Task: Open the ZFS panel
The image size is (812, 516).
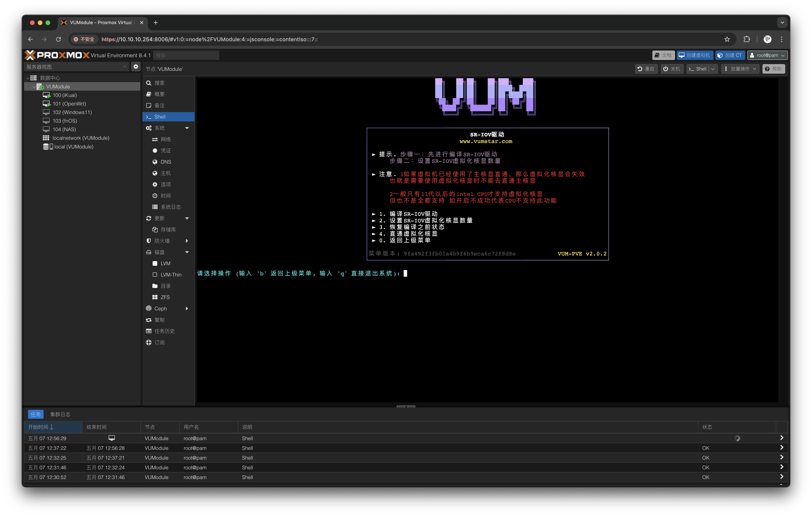Action: click(165, 297)
